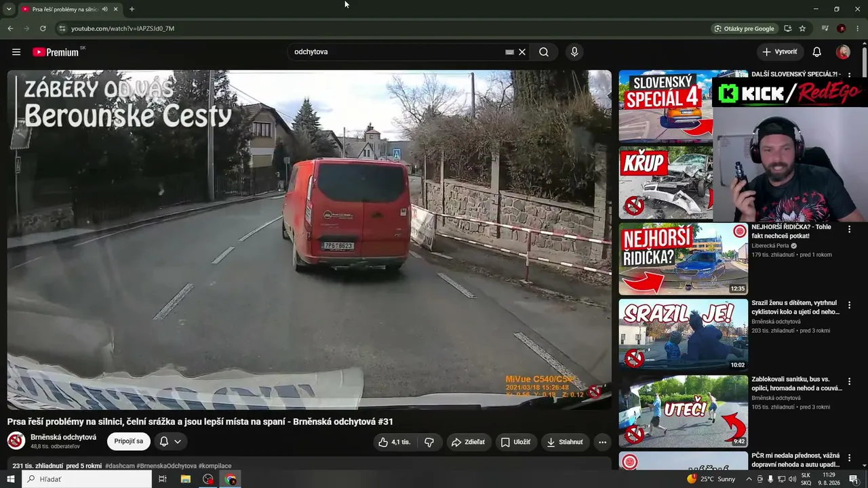Open the tab search dropdown arrow
868x488 pixels.
tap(9, 9)
